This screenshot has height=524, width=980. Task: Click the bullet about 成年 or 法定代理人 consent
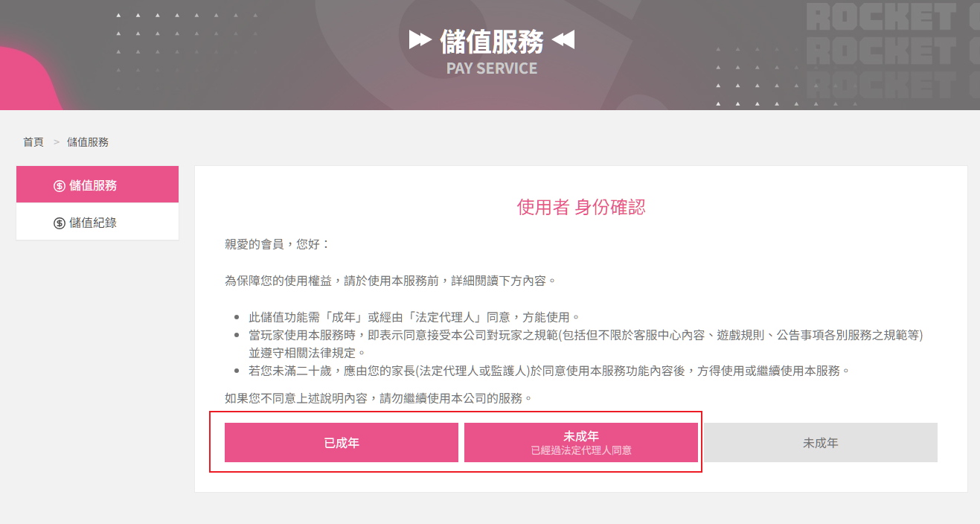click(413, 317)
